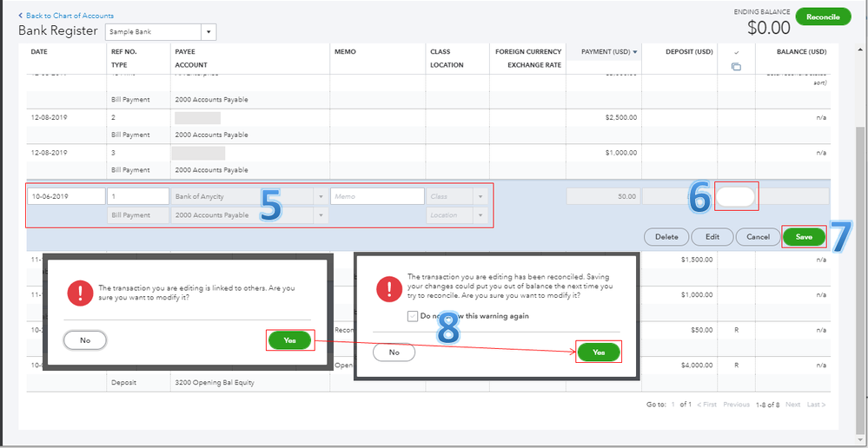Image resolution: width=868 pixels, height=448 pixels.
Task: Click the copy icon in reconcile column header
Action: (x=736, y=66)
